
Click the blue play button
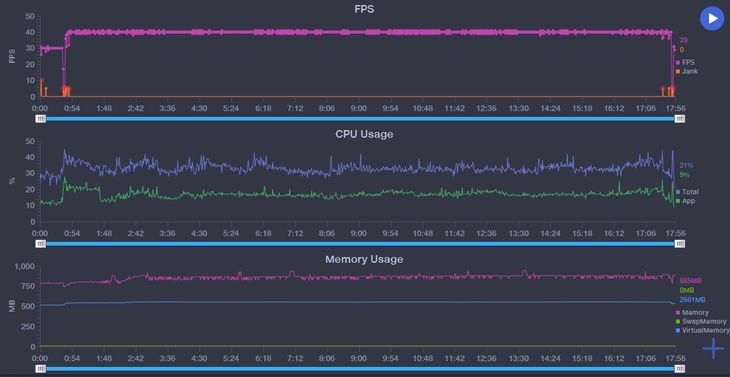[x=712, y=19]
